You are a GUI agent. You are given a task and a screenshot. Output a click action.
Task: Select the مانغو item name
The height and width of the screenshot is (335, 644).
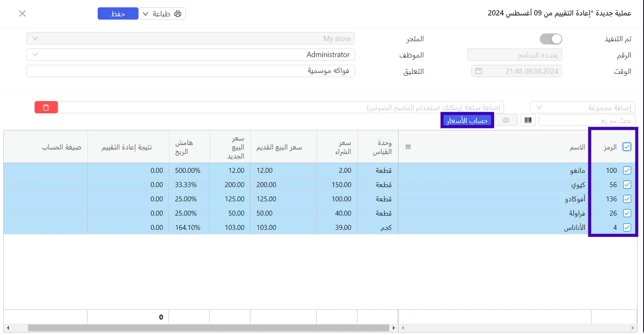[578, 170]
